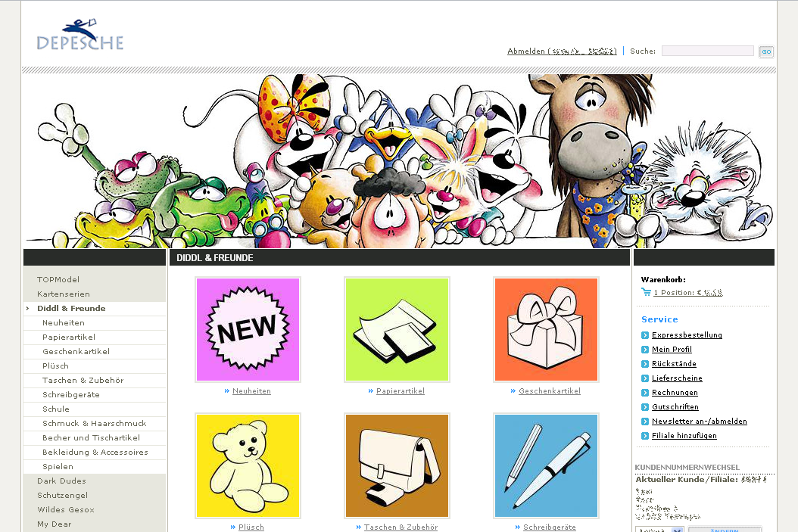Open the Mein Profil link

tap(672, 350)
